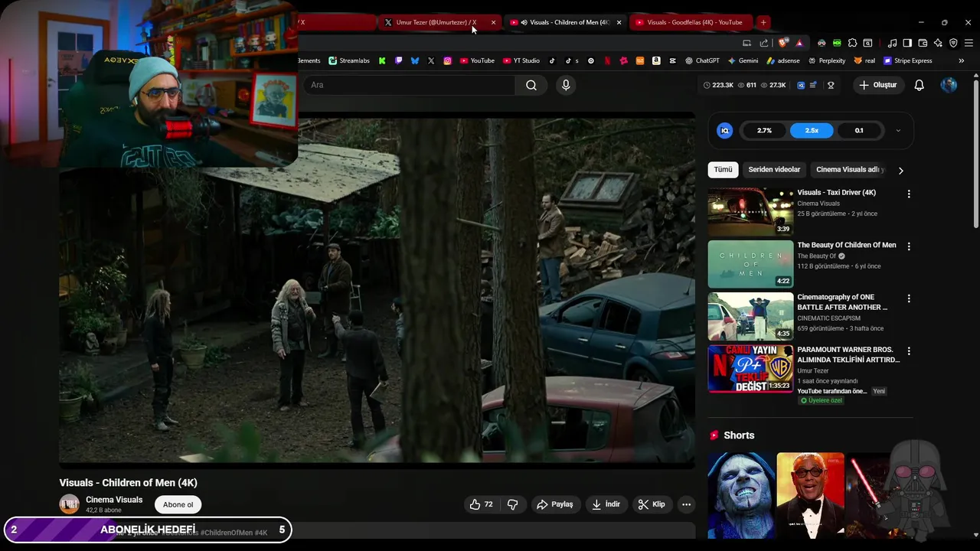Image resolution: width=980 pixels, height=551 pixels.
Task: Close the Visuals - Children of Men tab
Action: (x=619, y=22)
